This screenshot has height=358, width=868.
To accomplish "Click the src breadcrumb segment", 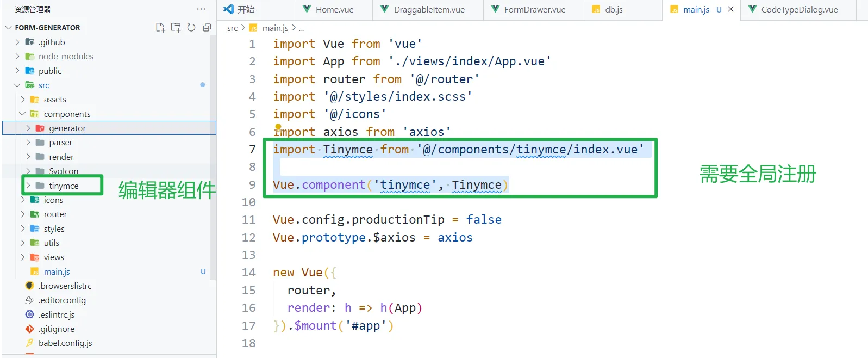I will pos(232,28).
